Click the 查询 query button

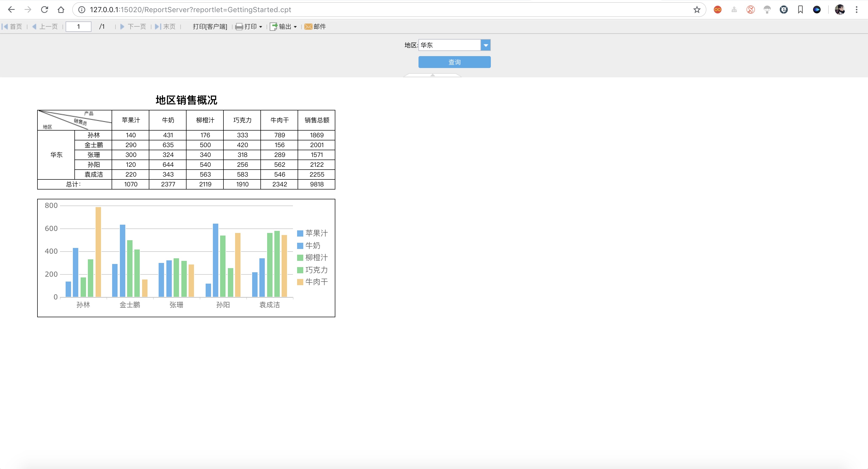click(454, 62)
